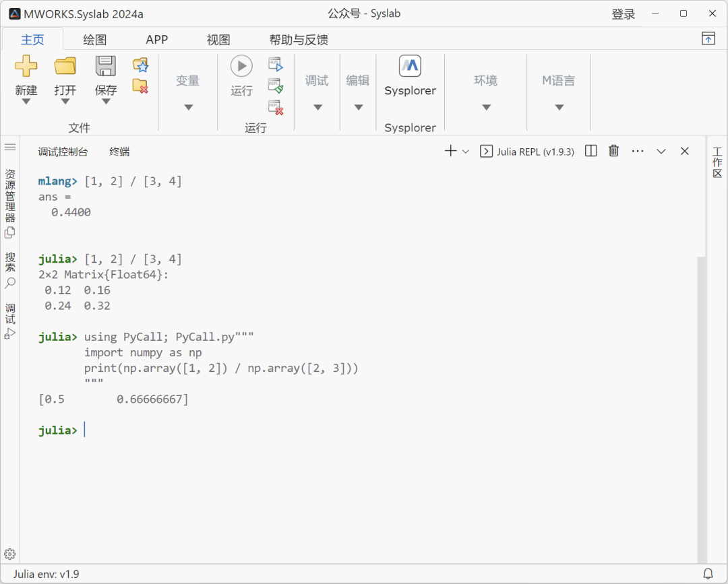Open the new terminal dropdown next to plus
This screenshot has width=728, height=584.
465,151
